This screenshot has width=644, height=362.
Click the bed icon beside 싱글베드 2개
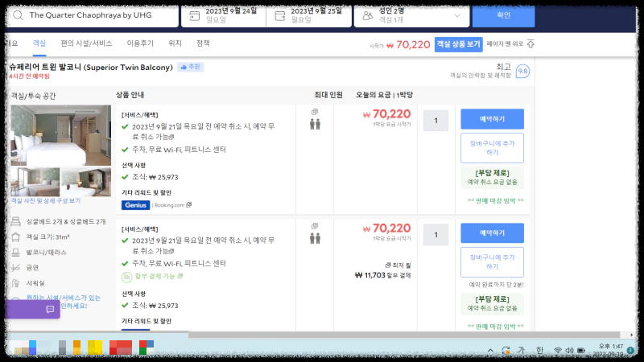coord(15,222)
